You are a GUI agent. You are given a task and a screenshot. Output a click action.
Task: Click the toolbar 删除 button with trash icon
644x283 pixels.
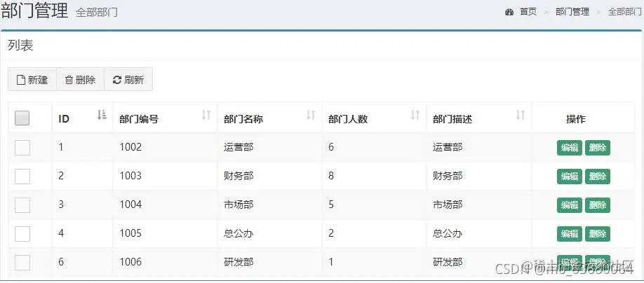click(80, 80)
